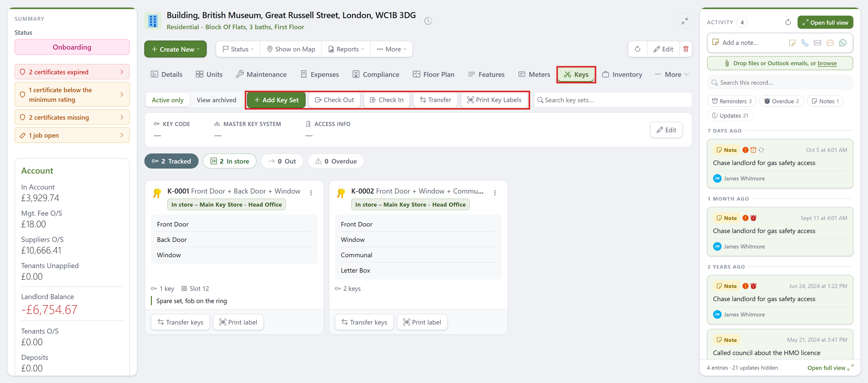Screen dimensions: 868x383
Task: Switch to the Compliance tab
Action: coord(376,74)
